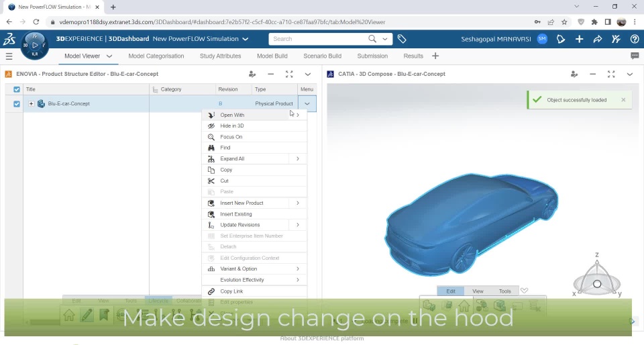Expand the Insert New Product submenu
This screenshot has height=345, width=644.
point(298,203)
